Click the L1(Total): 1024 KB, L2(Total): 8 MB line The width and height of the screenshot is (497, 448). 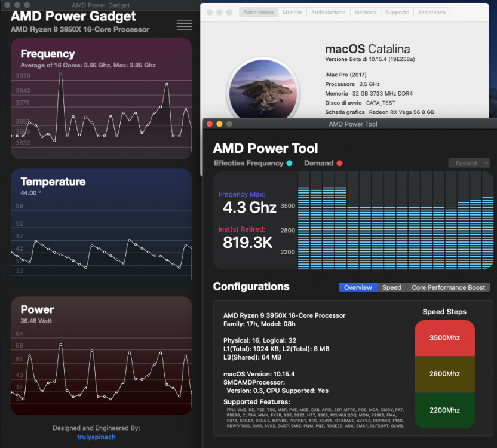[x=277, y=349]
